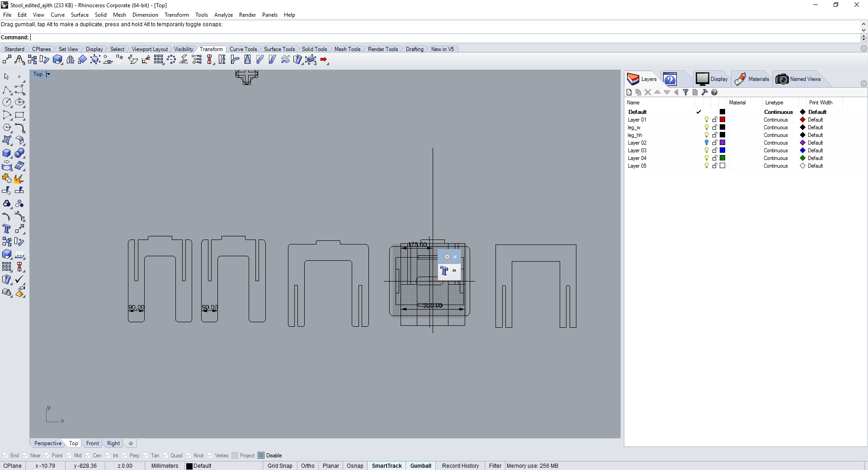Click the check mark tool in left toolbar
868x470 pixels.
(19, 280)
